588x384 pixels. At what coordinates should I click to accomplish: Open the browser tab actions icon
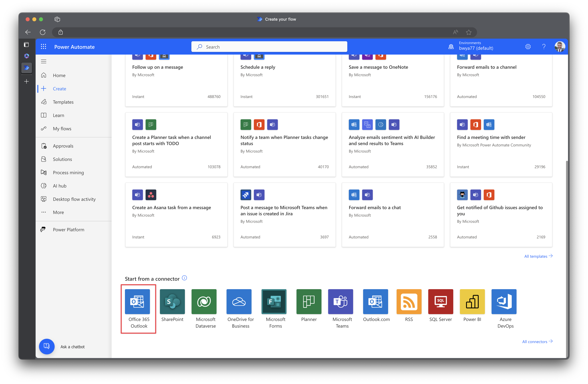[x=26, y=45]
